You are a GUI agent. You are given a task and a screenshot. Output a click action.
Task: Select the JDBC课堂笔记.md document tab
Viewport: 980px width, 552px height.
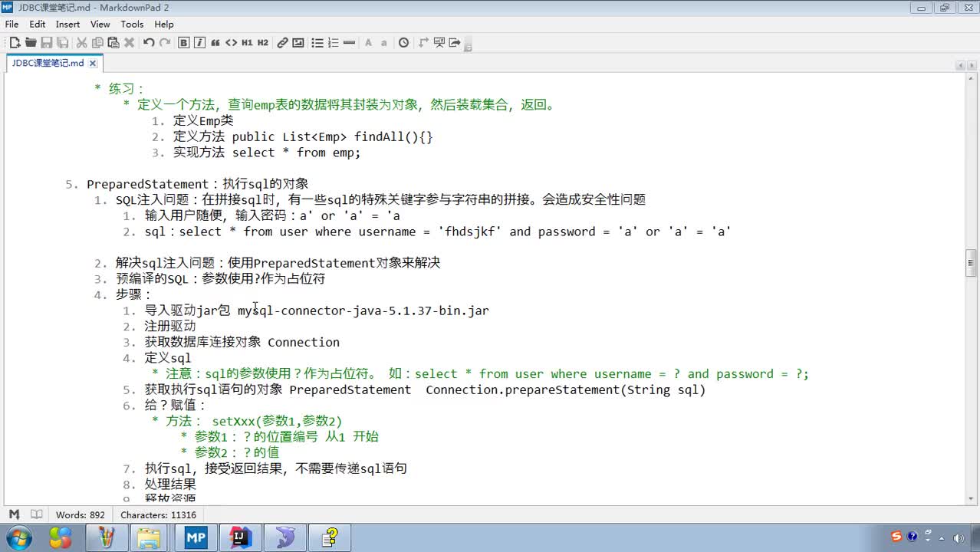pyautogui.click(x=48, y=63)
